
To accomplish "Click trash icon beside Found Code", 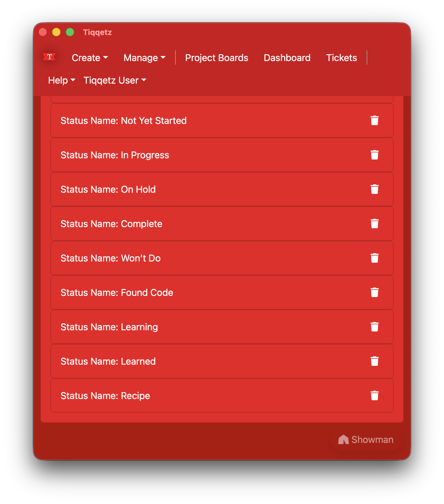I will coord(374,292).
